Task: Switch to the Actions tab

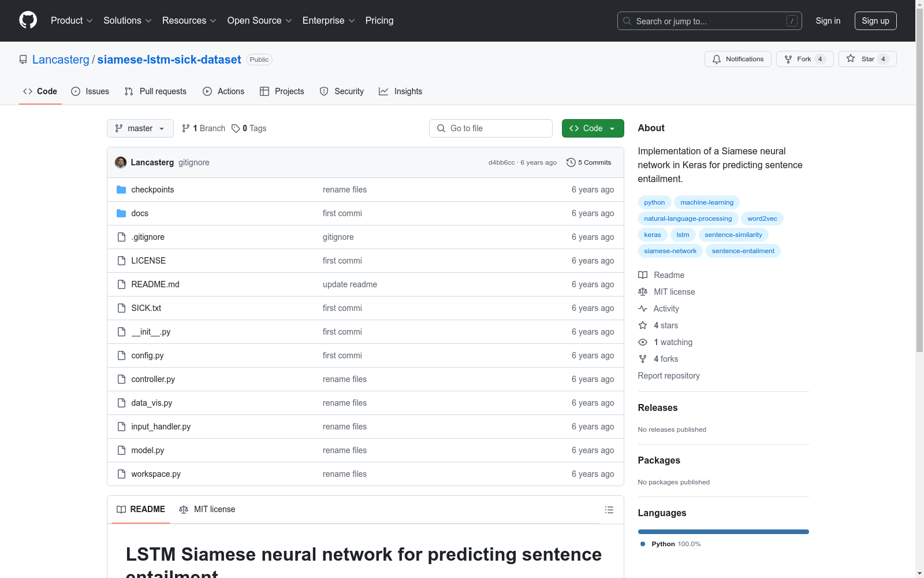Action: click(x=223, y=91)
